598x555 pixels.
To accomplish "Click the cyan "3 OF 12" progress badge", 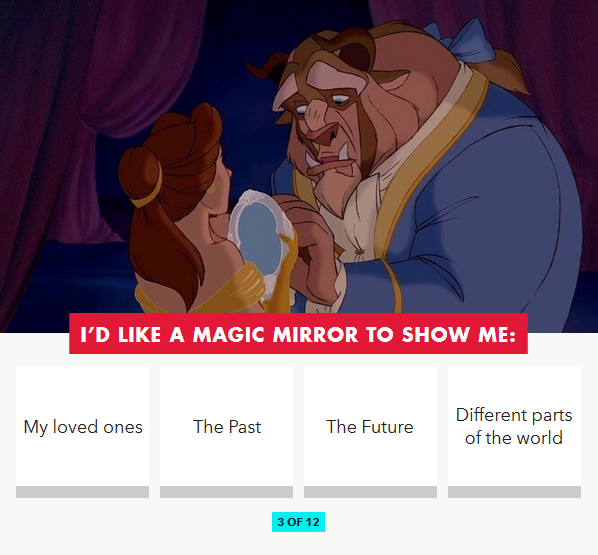I will pos(298,522).
